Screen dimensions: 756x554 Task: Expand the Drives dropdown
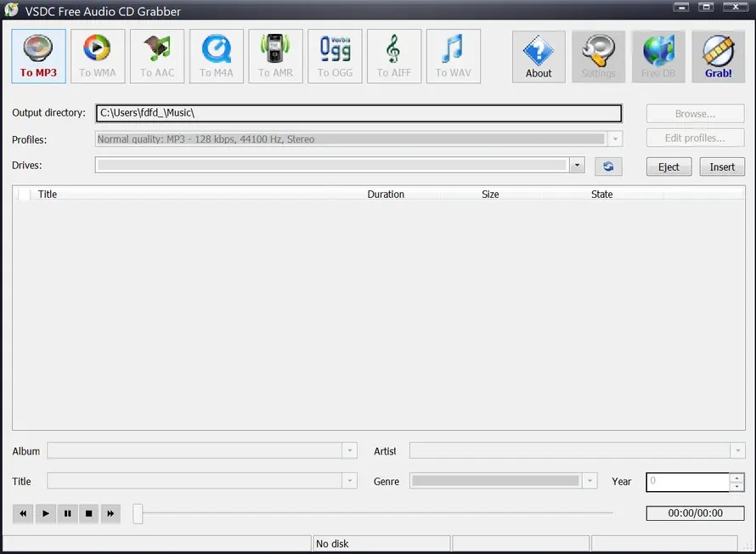[x=577, y=166]
